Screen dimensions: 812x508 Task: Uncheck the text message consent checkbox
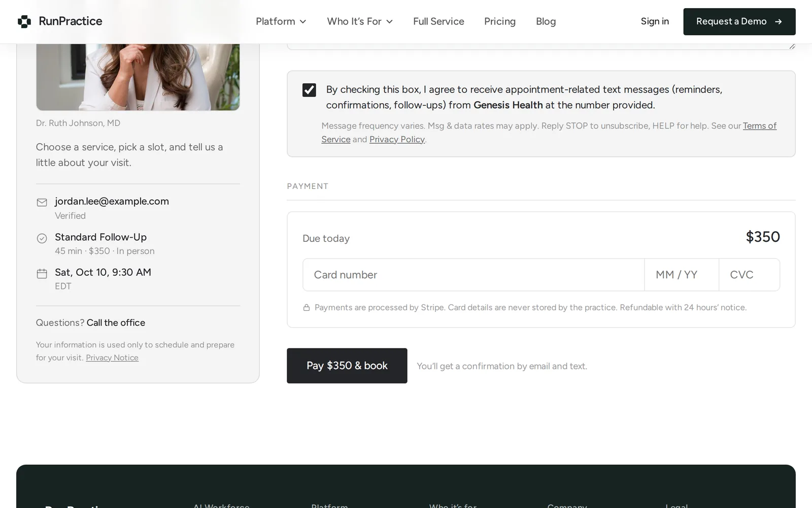(x=309, y=90)
